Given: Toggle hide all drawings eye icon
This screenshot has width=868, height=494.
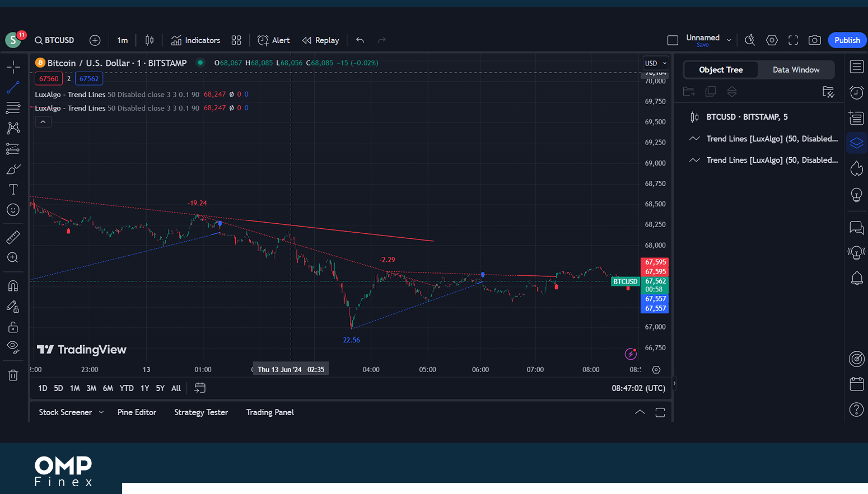Looking at the screenshot, I should [13, 347].
